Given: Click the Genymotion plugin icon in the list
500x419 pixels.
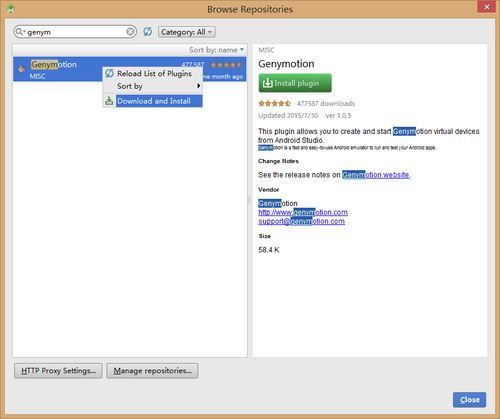Looking at the screenshot, I should click(x=21, y=69).
